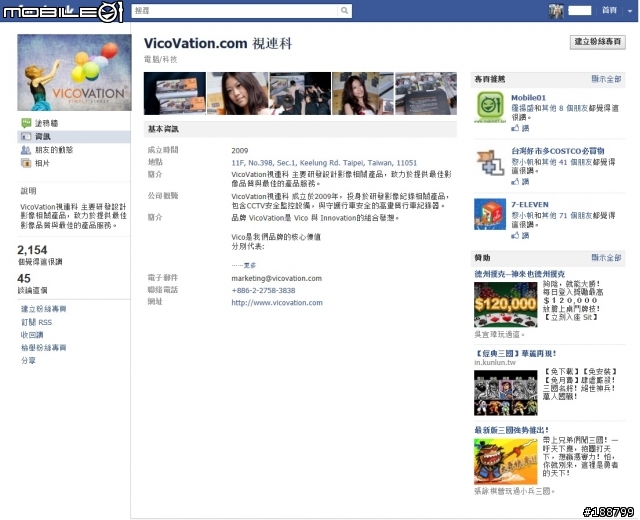Screen dimensions: 640x520
Task: Open the black device photo thumbnail
Action: pos(426,93)
